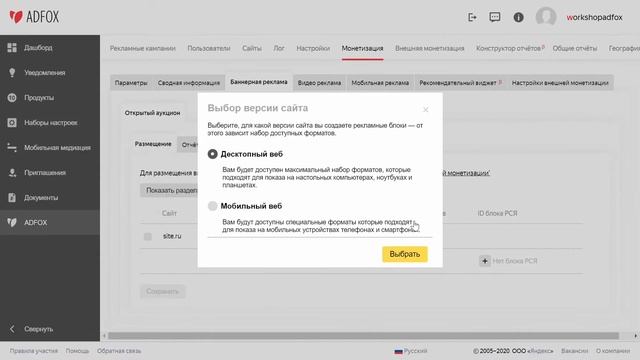Open Продукты in the sidebar

tap(50, 98)
